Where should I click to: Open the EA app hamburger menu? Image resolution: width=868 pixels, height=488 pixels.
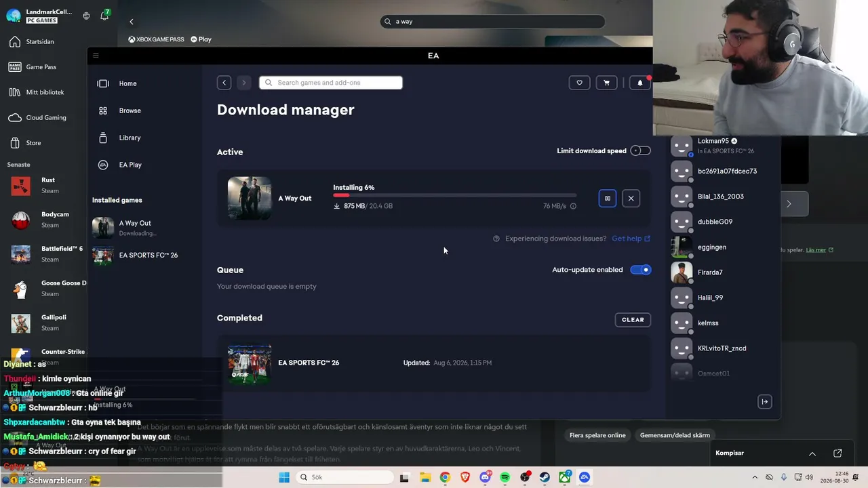point(96,56)
